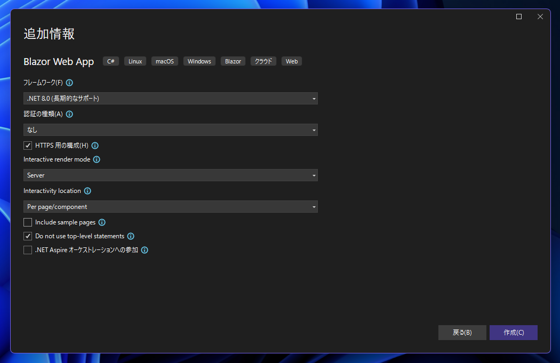Image resolution: width=560 pixels, height=363 pixels.
Task: Open Interactivity location info icon
Action: click(x=88, y=191)
